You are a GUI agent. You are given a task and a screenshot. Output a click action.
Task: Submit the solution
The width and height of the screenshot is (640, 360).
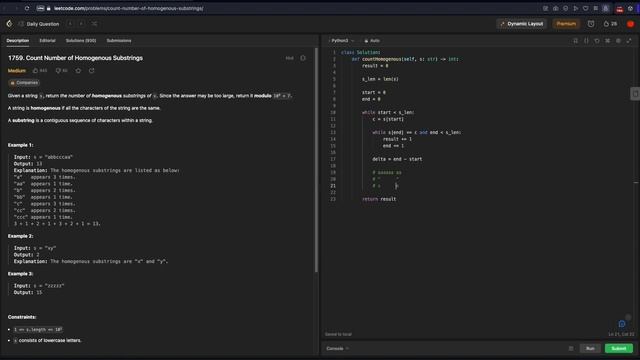coord(619,349)
